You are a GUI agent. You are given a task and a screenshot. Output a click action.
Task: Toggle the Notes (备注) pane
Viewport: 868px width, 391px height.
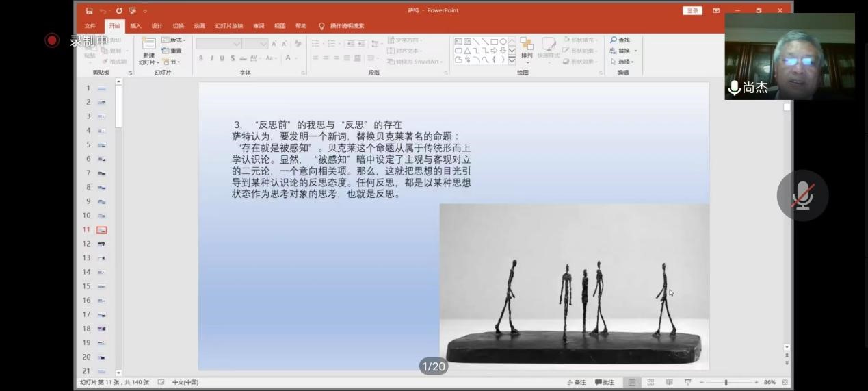pos(577,382)
